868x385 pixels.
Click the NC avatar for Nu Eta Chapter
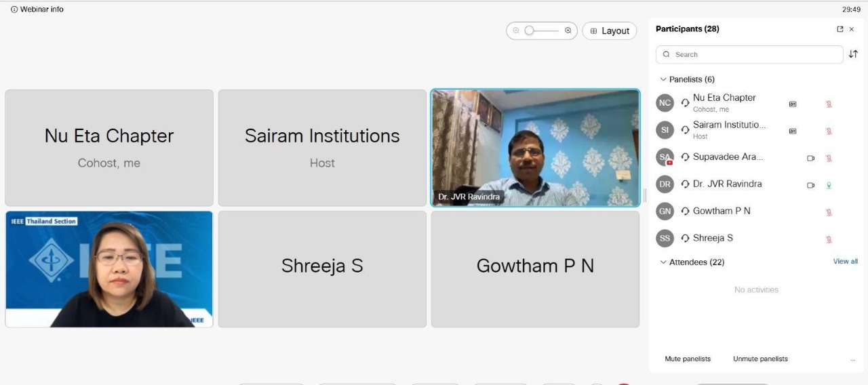665,103
